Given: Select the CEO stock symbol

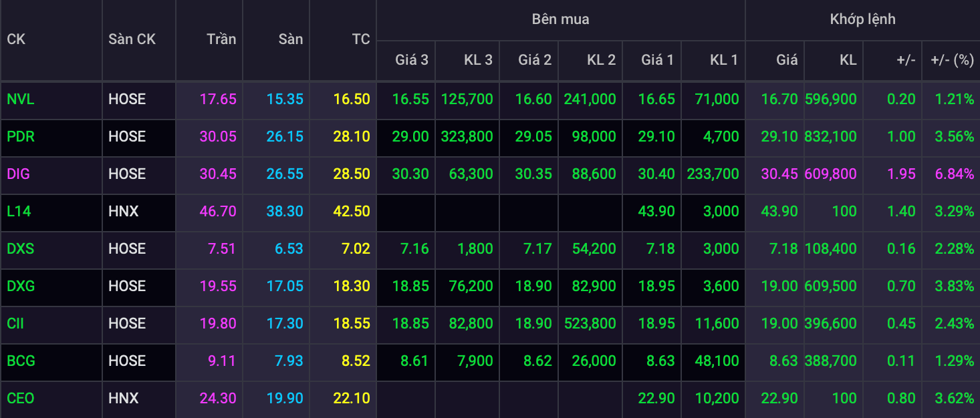Looking at the screenshot, I should (21, 399).
